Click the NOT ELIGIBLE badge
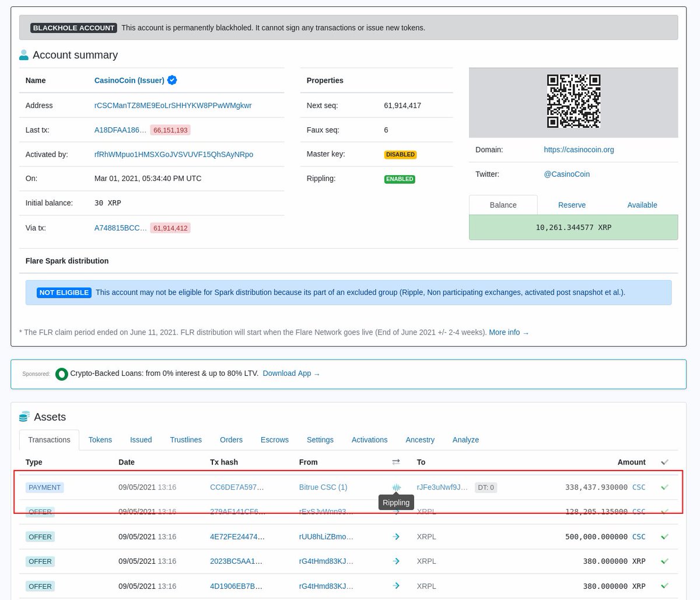The image size is (700, 600). [x=64, y=292]
